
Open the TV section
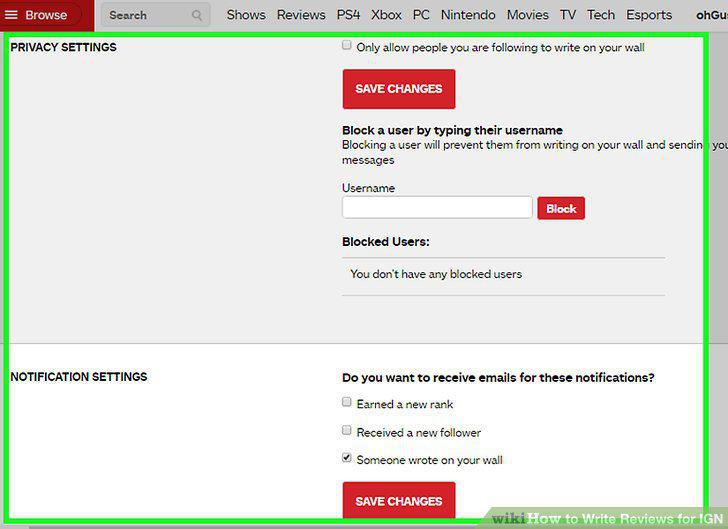pos(568,15)
